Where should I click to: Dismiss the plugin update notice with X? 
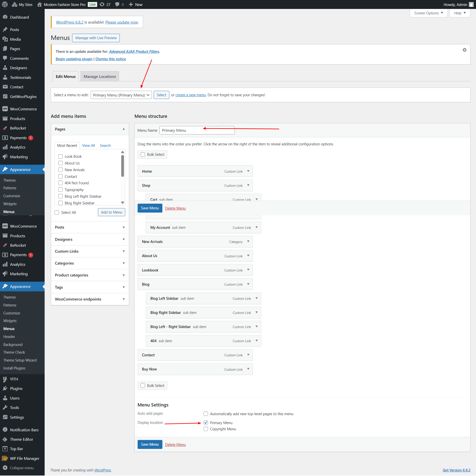pyautogui.click(x=465, y=50)
